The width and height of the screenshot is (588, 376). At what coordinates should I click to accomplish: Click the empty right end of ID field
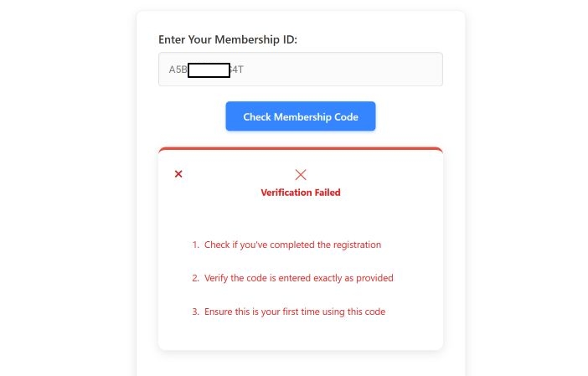coord(419,70)
